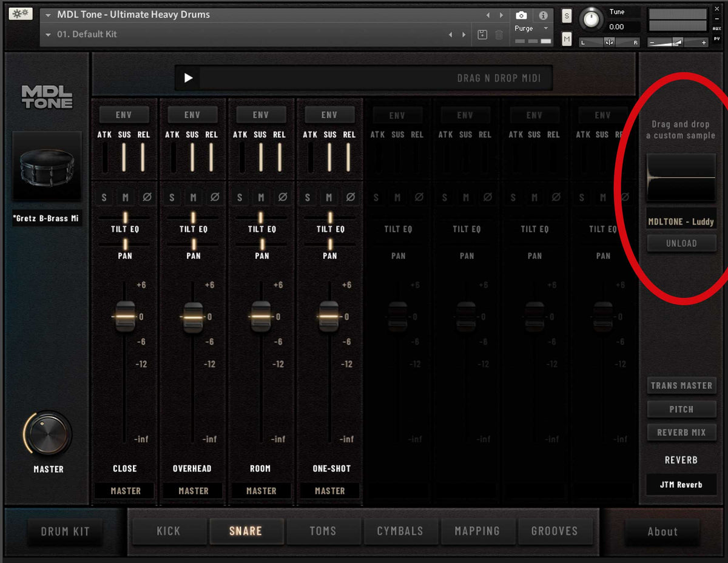The width and height of the screenshot is (728, 563).
Task: Mute the ONE-SHOT channel
Action: [x=329, y=197]
